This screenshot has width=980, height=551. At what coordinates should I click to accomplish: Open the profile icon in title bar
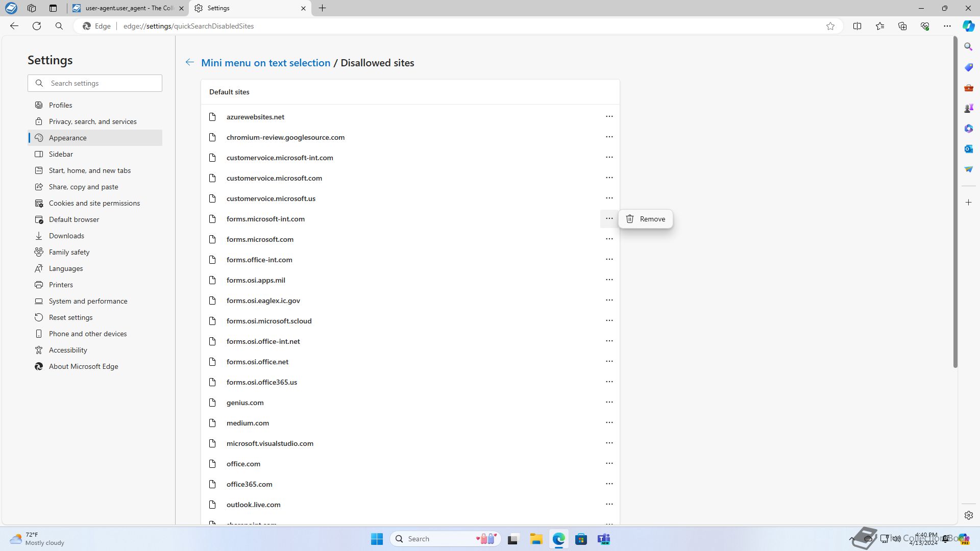(11, 8)
